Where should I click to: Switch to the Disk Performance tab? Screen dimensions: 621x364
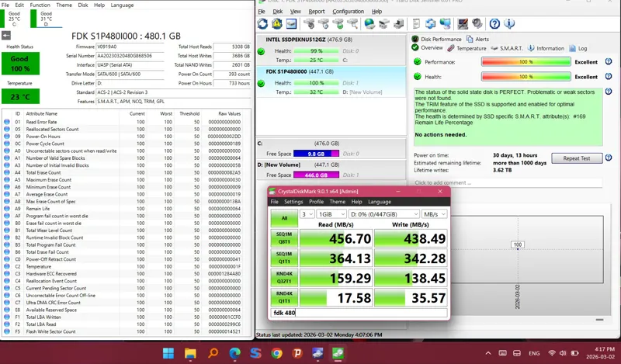click(436, 39)
